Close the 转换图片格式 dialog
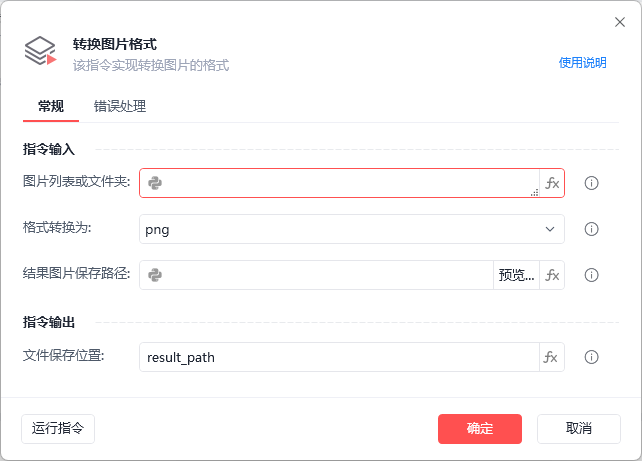 coord(620,21)
